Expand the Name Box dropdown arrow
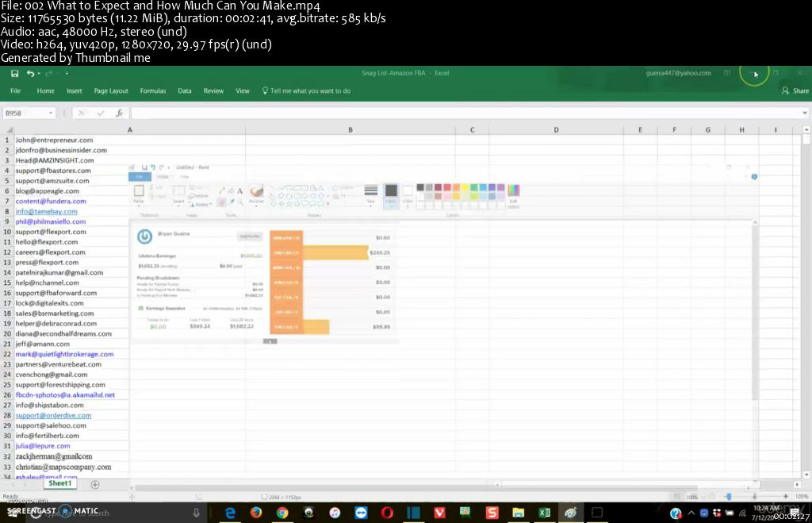812x523 pixels. 51,113
